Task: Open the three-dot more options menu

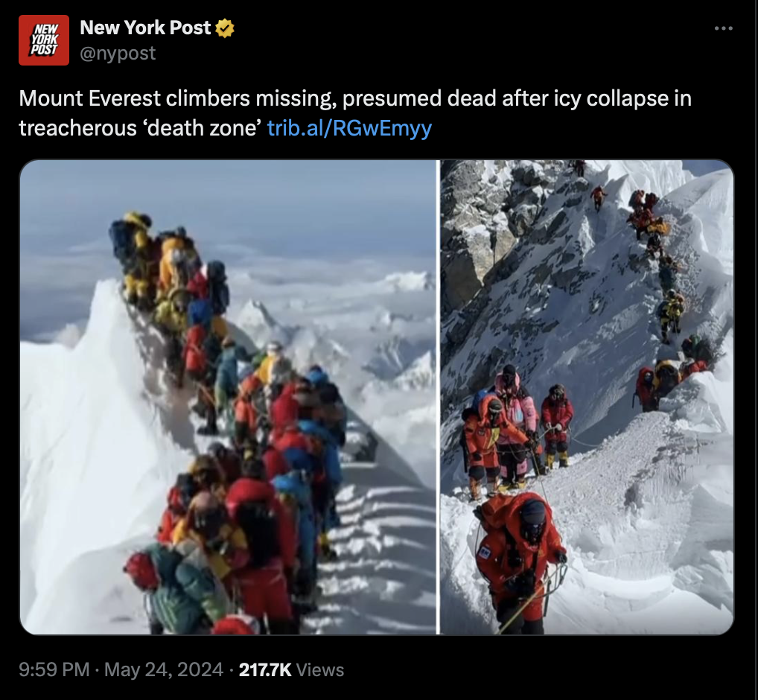Action: 723,28
